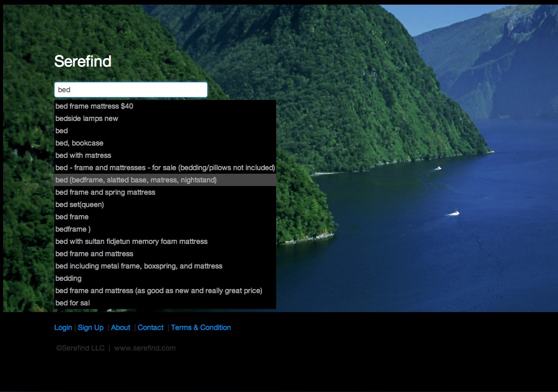Choose "bed frame and mattress (as good as new..."

(165, 291)
